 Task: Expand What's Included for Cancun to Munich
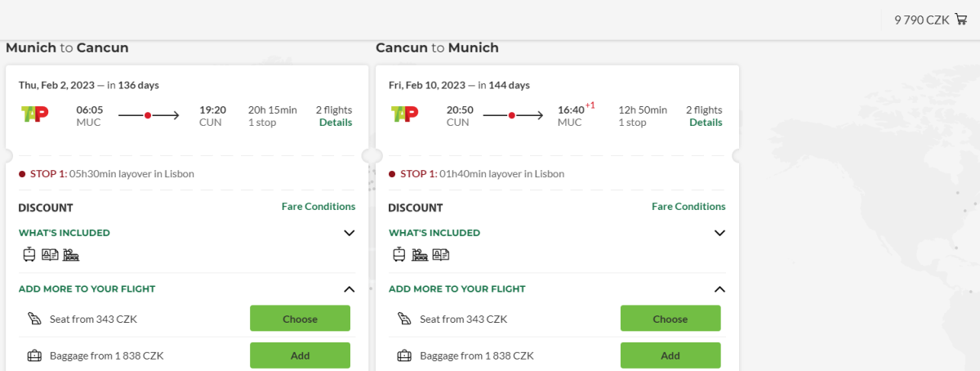click(x=719, y=233)
